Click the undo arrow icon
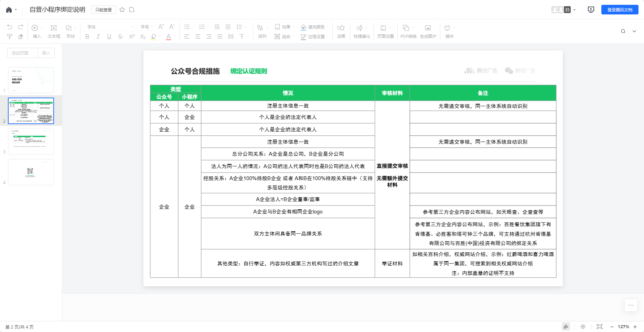644x332 pixels. (10, 27)
